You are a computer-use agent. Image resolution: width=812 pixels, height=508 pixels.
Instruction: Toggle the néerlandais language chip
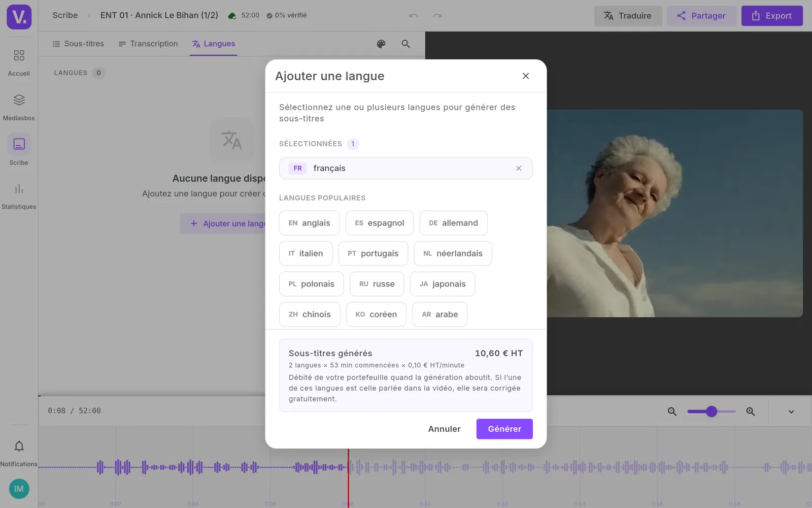[x=453, y=253]
